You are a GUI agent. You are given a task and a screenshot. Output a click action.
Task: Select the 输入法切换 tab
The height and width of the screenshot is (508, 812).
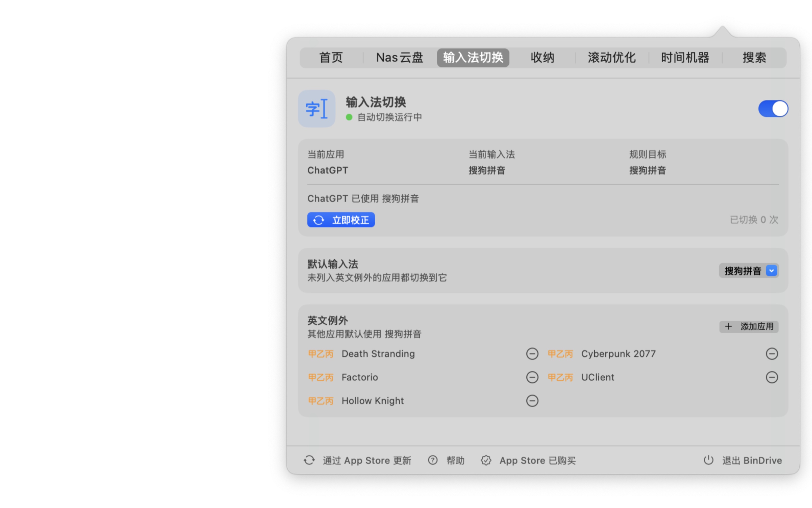pyautogui.click(x=473, y=58)
